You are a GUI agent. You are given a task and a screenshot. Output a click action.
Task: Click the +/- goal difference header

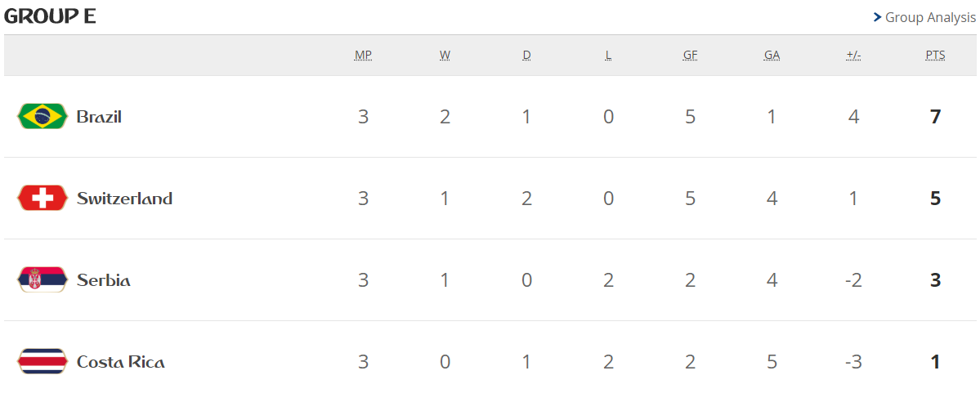(853, 56)
